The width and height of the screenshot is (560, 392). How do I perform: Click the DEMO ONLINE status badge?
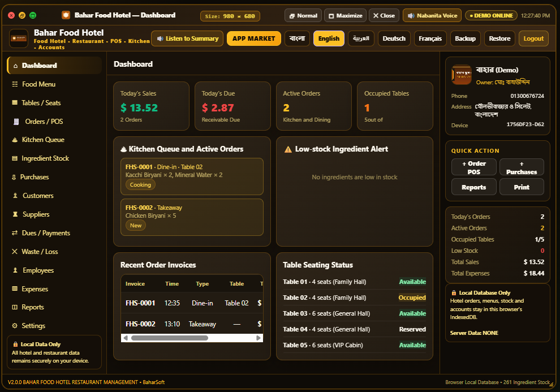pos(491,16)
